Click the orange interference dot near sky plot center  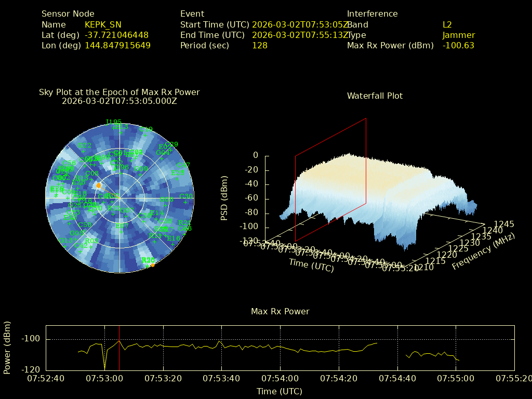[x=99, y=185]
